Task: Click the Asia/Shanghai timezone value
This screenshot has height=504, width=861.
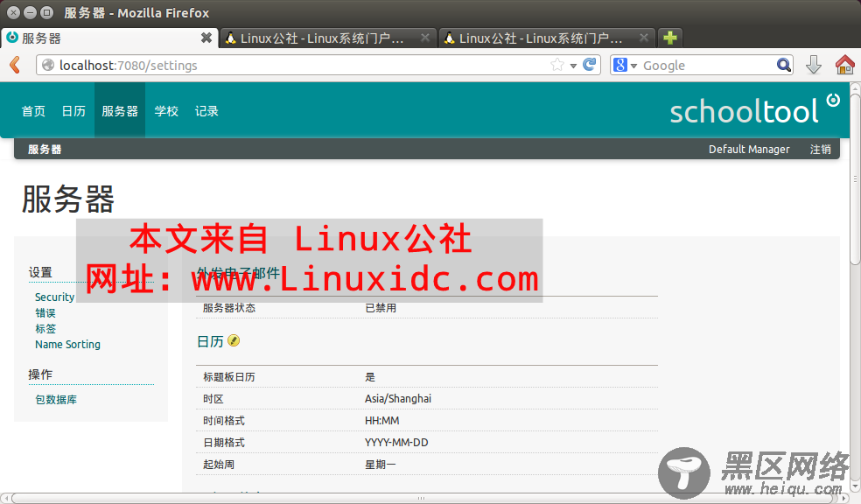Action: click(398, 399)
